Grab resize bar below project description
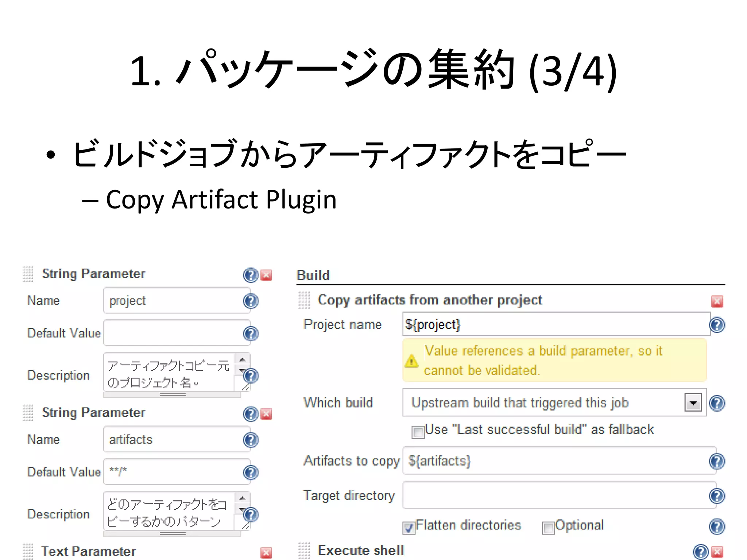The height and width of the screenshot is (560, 747). point(172,395)
